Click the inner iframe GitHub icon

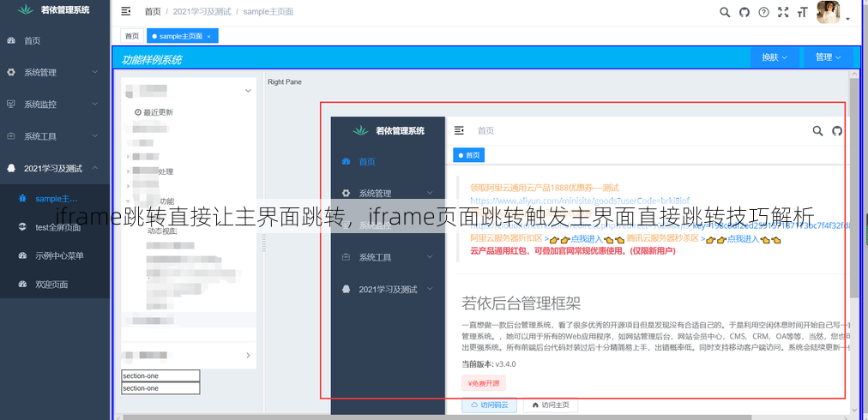click(837, 131)
